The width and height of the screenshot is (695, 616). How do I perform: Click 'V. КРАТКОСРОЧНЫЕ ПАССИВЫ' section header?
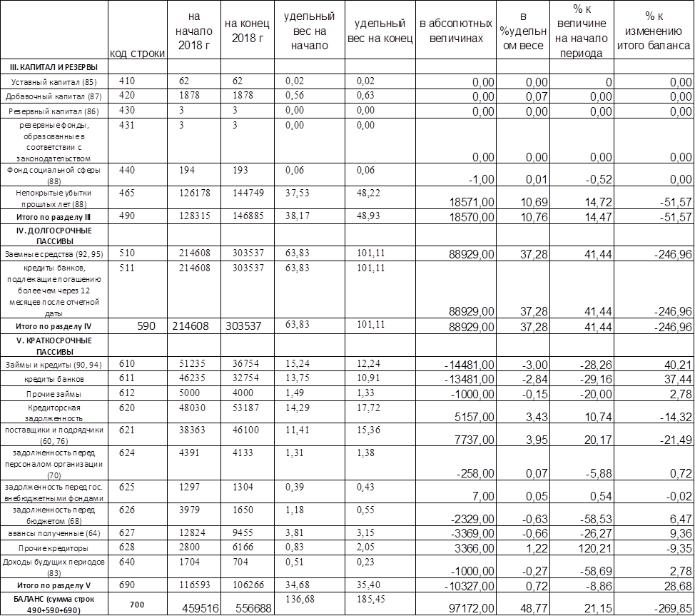(54, 345)
